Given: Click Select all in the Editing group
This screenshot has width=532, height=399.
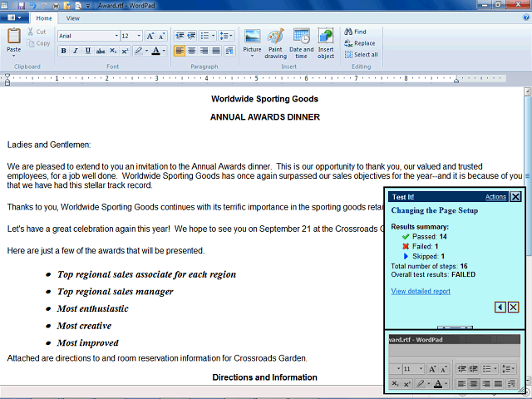Looking at the screenshot, I should [361, 54].
